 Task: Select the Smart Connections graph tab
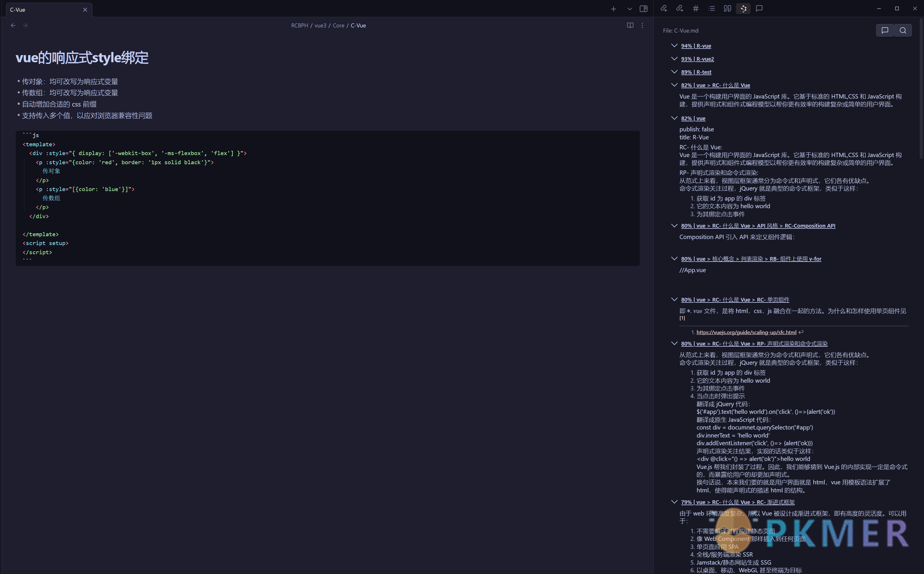(x=743, y=8)
